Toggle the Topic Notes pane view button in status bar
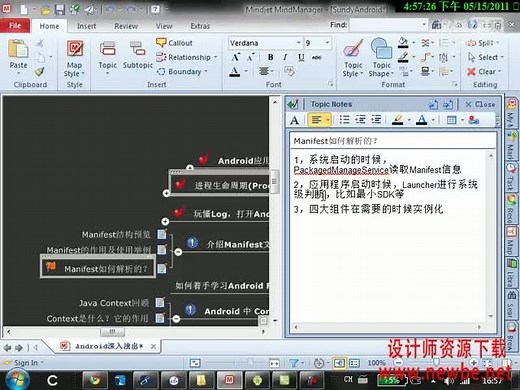520x390 pixels. pyautogui.click(x=339, y=363)
